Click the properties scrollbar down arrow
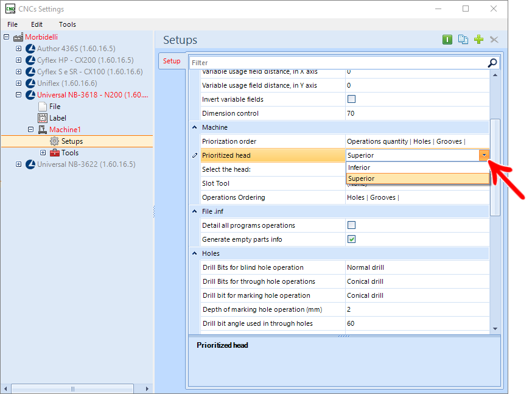This screenshot has height=394, width=532. point(495,328)
